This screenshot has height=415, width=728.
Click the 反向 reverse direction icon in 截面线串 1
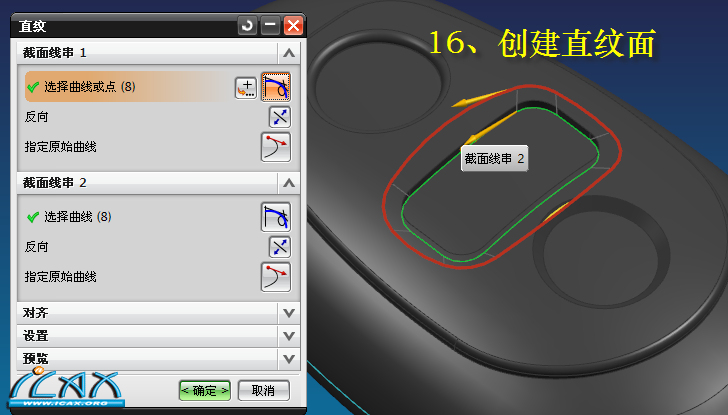280,117
